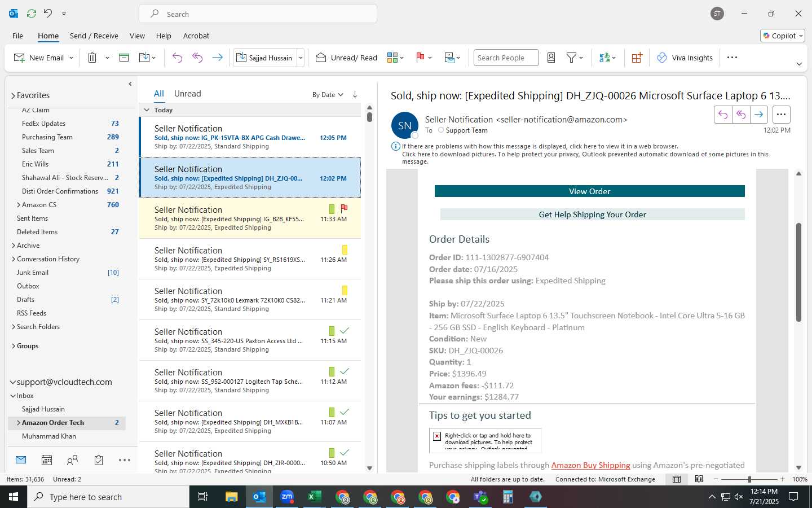Click the Move to folder icon
Image resolution: width=812 pixels, height=508 pixels.
(x=144, y=58)
